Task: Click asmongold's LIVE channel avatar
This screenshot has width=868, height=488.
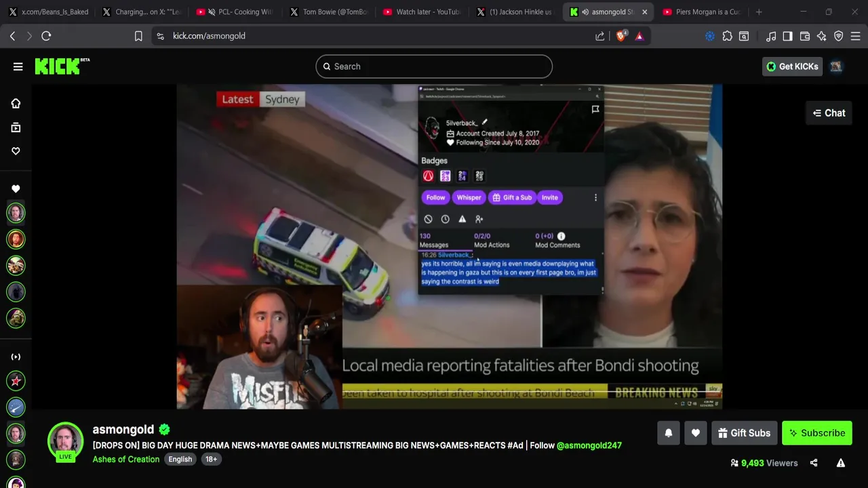Action: (x=65, y=441)
